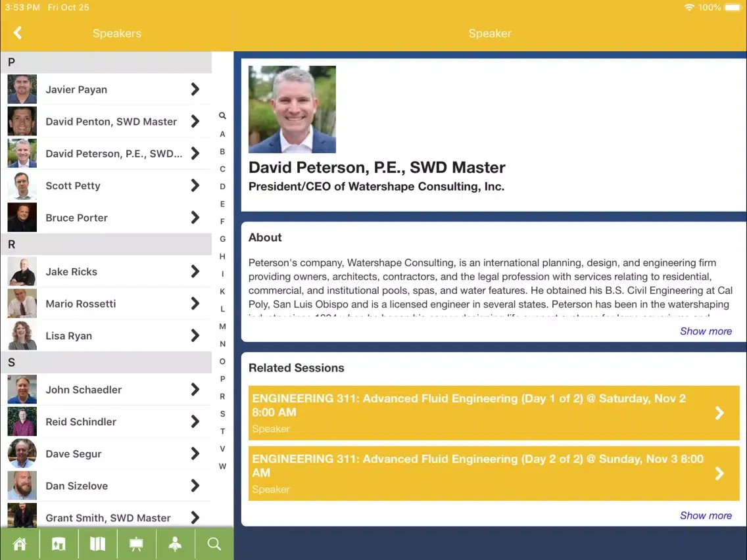Jump to letter G in the index
Screen dimensions: 747x560
point(222,239)
